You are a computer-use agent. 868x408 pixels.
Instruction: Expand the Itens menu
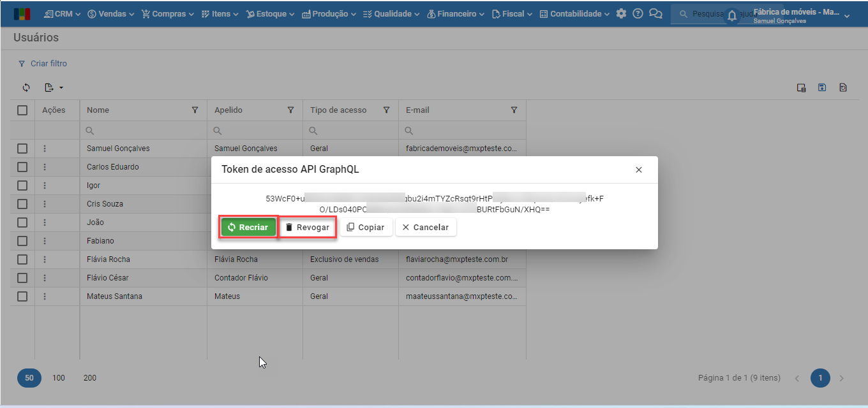click(220, 13)
